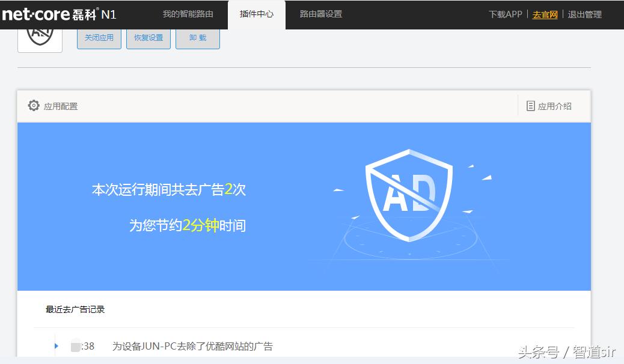
Task: Click 退出管理 to log out
Action: 586,14
